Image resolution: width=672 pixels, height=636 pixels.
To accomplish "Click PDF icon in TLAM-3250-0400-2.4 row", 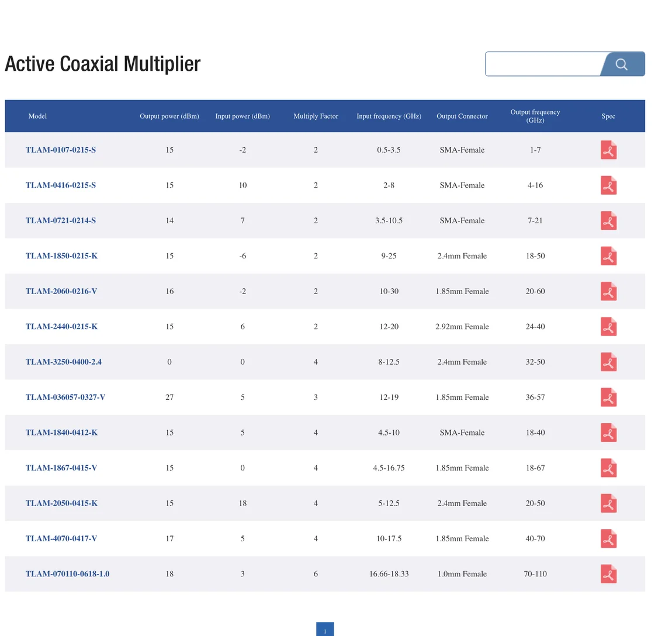I will pyautogui.click(x=608, y=362).
